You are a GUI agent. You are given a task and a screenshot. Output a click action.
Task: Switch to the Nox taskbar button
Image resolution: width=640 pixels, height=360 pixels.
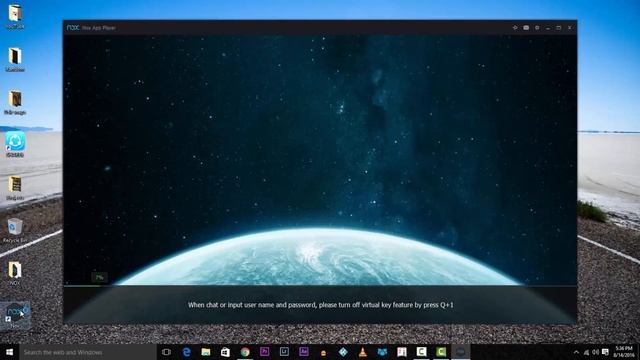pos(460,352)
